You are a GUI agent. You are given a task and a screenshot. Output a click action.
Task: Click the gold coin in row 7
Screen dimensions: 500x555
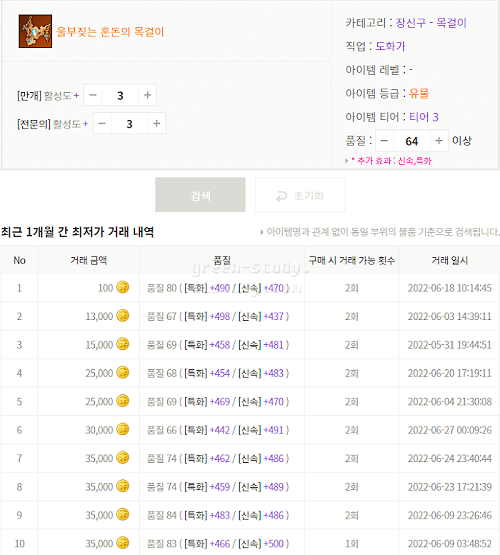(x=123, y=457)
